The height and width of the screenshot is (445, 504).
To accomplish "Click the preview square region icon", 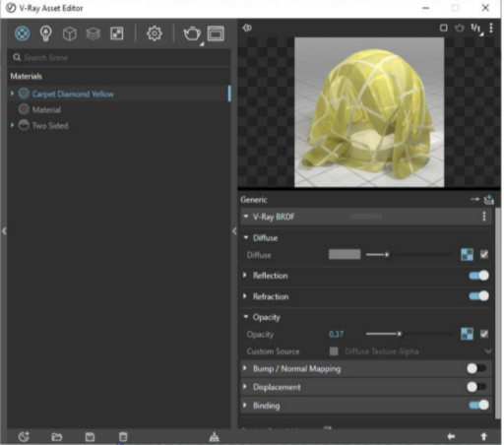I will [443, 28].
